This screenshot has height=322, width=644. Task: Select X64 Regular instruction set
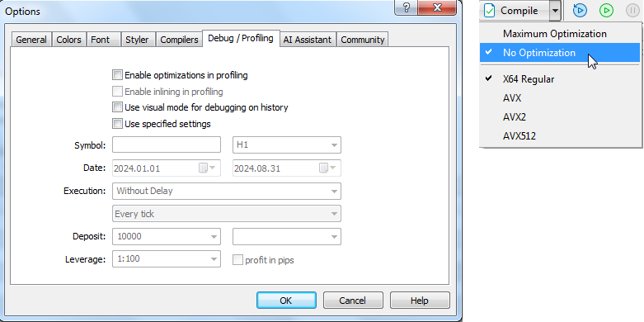pos(560,79)
